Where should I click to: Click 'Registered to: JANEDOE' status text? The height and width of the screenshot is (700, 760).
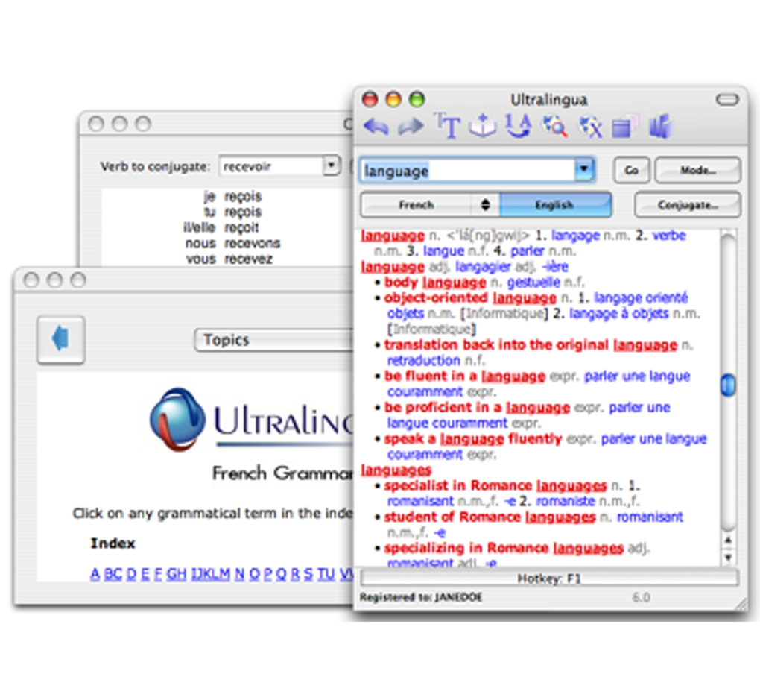(421, 597)
